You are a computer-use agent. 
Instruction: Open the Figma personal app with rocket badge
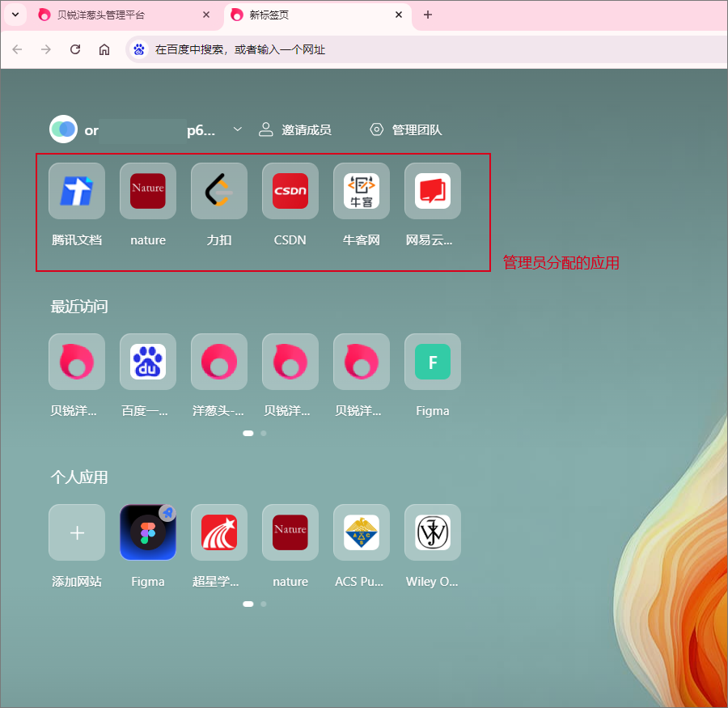pyautogui.click(x=148, y=532)
